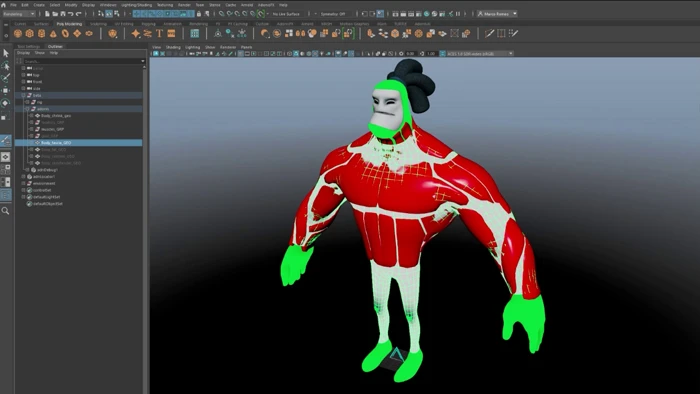Toggle Select by hierarchy mode
This screenshot has width=700, height=394.
point(101,14)
